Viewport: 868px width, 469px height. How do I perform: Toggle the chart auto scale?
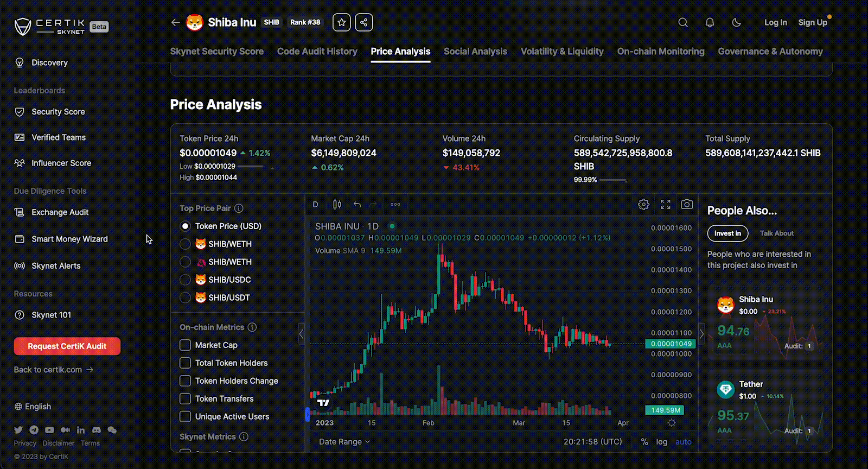684,442
